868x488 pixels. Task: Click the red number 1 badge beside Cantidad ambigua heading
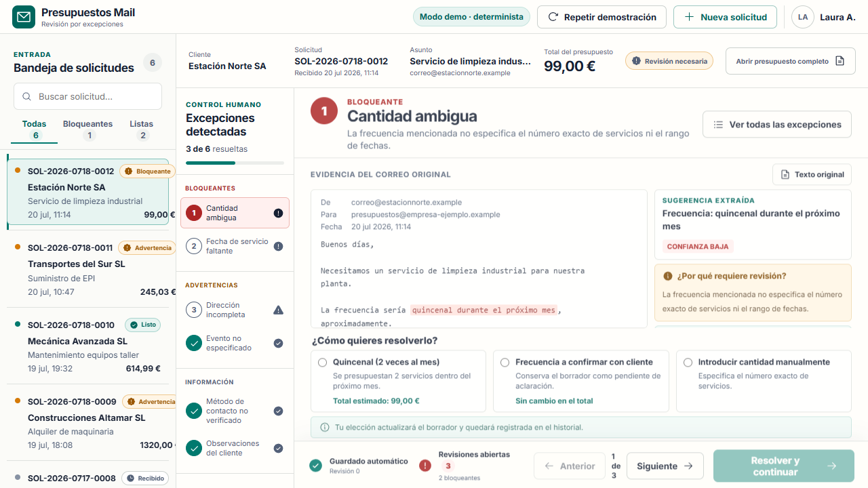(x=324, y=110)
